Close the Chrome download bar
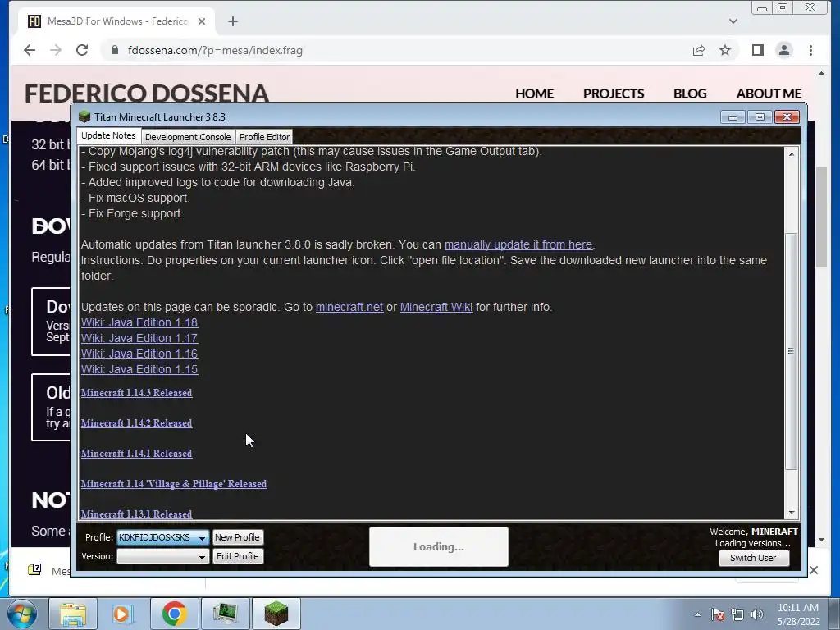This screenshot has height=630, width=840. click(x=814, y=570)
